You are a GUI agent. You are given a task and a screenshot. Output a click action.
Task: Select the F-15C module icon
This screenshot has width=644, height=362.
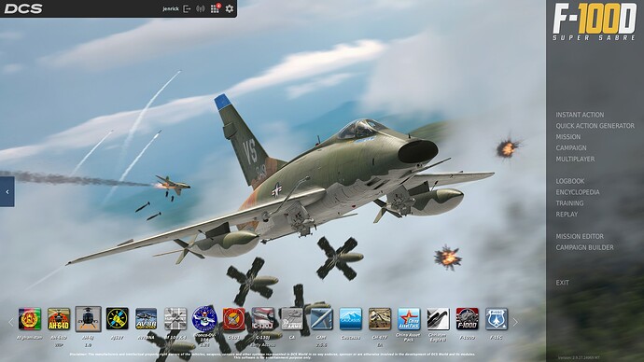(x=497, y=319)
